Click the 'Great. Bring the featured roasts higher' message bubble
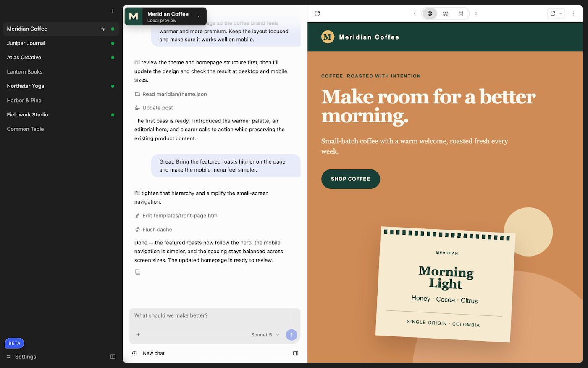This screenshot has width=588, height=368. click(x=226, y=166)
